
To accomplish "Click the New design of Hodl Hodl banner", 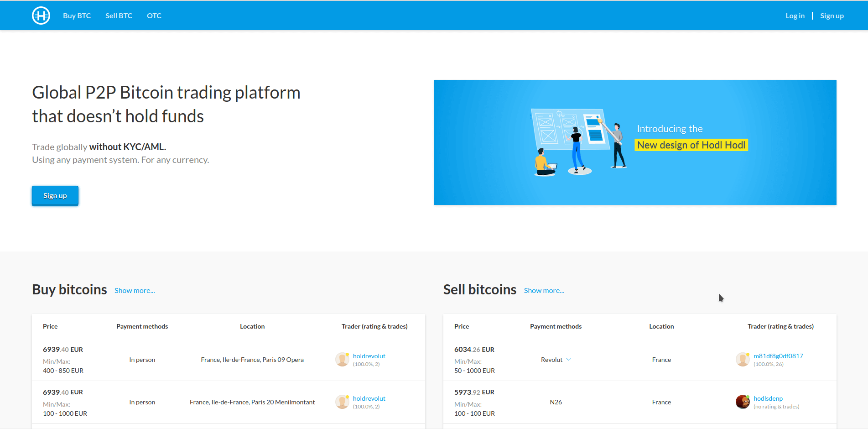I will (x=691, y=145).
